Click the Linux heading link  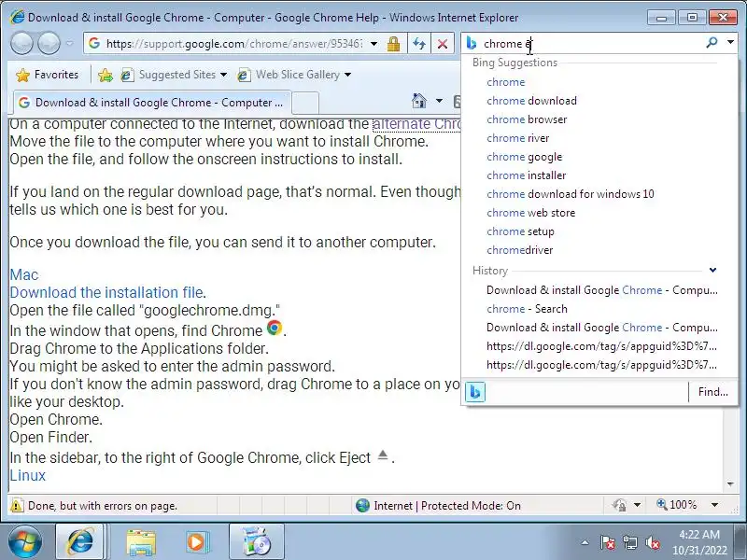click(28, 475)
